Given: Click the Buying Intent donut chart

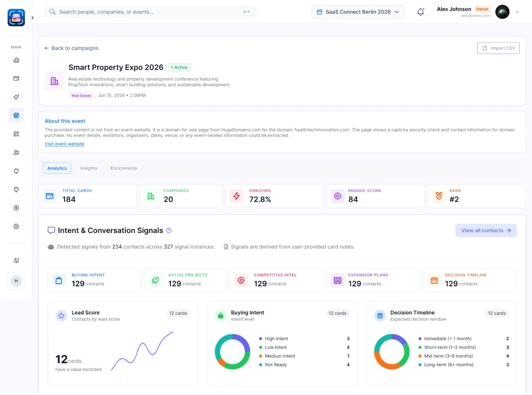Looking at the screenshot, I should click(232, 351).
